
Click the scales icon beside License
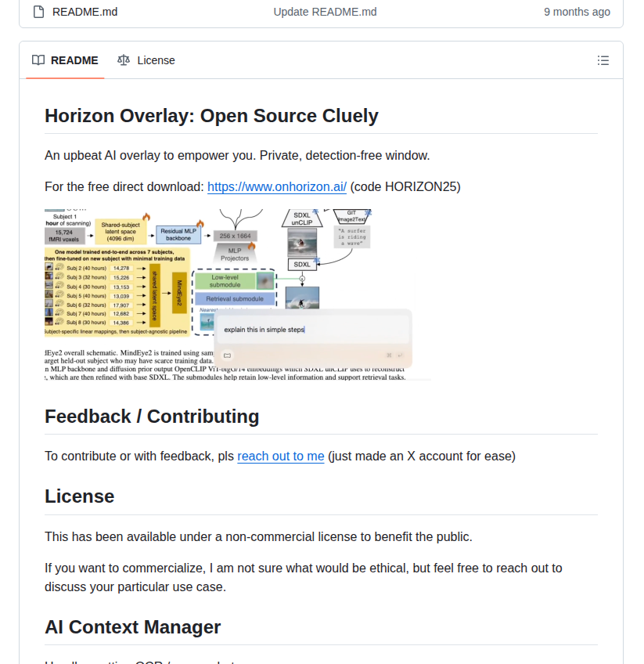pyautogui.click(x=124, y=60)
